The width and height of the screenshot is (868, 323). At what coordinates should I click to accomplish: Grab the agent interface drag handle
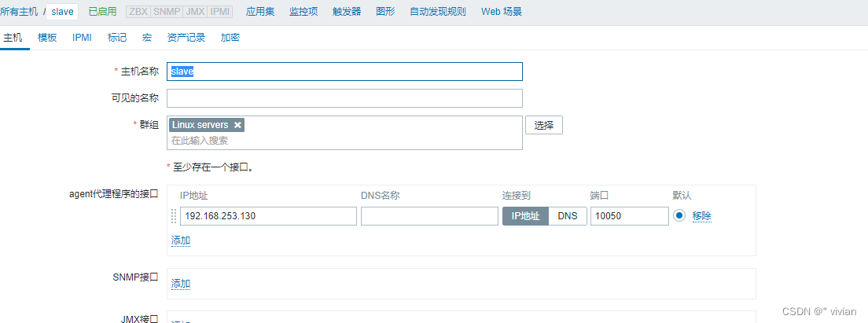coord(174,216)
